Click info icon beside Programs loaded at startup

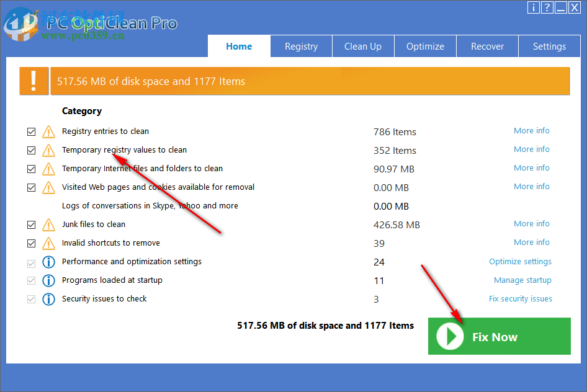tap(48, 280)
